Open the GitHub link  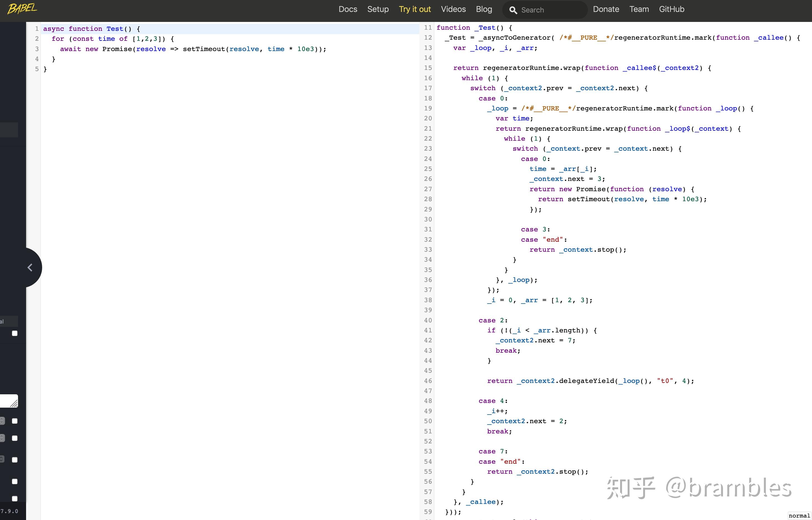[x=671, y=9]
